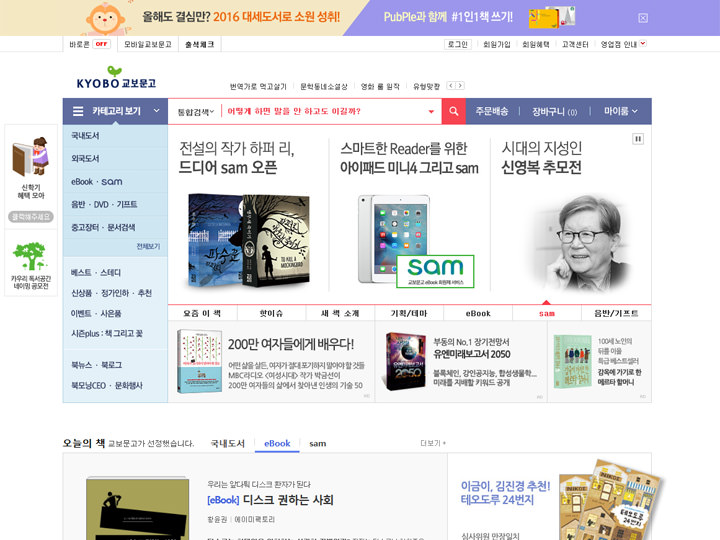Image resolution: width=720 pixels, height=540 pixels.
Task: Select the eBook banner tab
Action: pyautogui.click(x=478, y=313)
